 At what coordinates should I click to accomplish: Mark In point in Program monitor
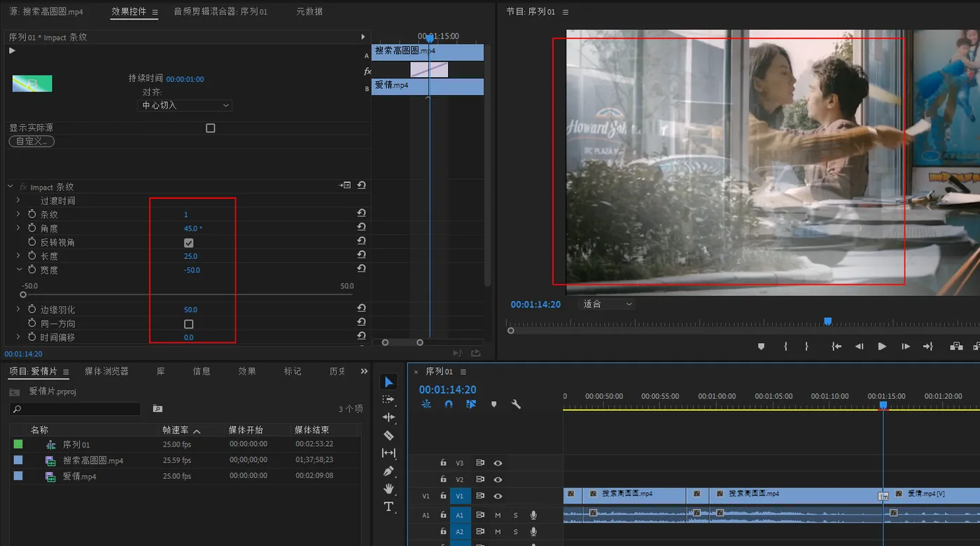click(x=785, y=346)
